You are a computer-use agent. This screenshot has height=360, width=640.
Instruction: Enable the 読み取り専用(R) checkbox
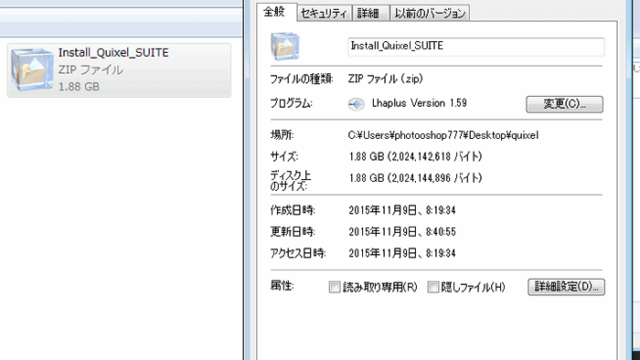pyautogui.click(x=334, y=287)
